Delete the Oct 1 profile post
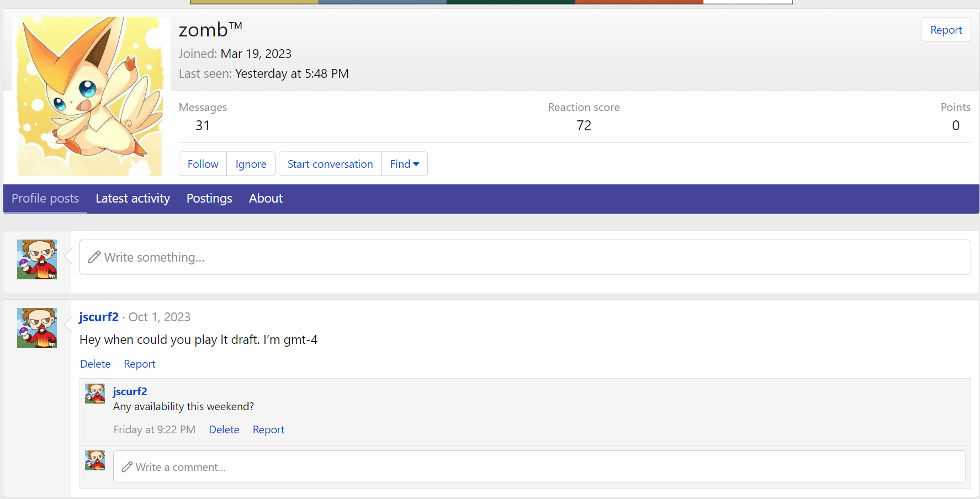980x499 pixels. pyautogui.click(x=95, y=364)
